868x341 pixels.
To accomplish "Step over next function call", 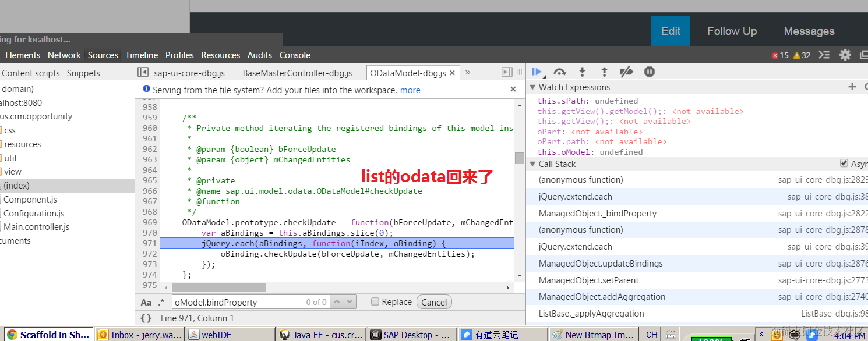I will point(560,72).
